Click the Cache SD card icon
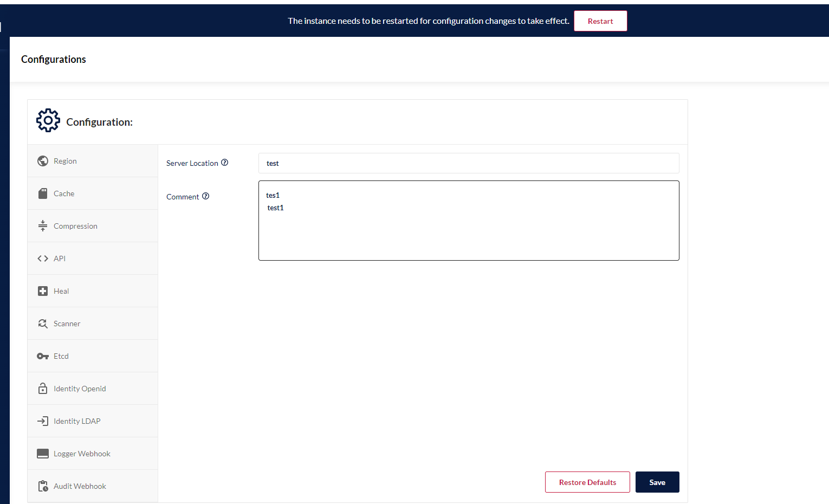 pos(43,193)
